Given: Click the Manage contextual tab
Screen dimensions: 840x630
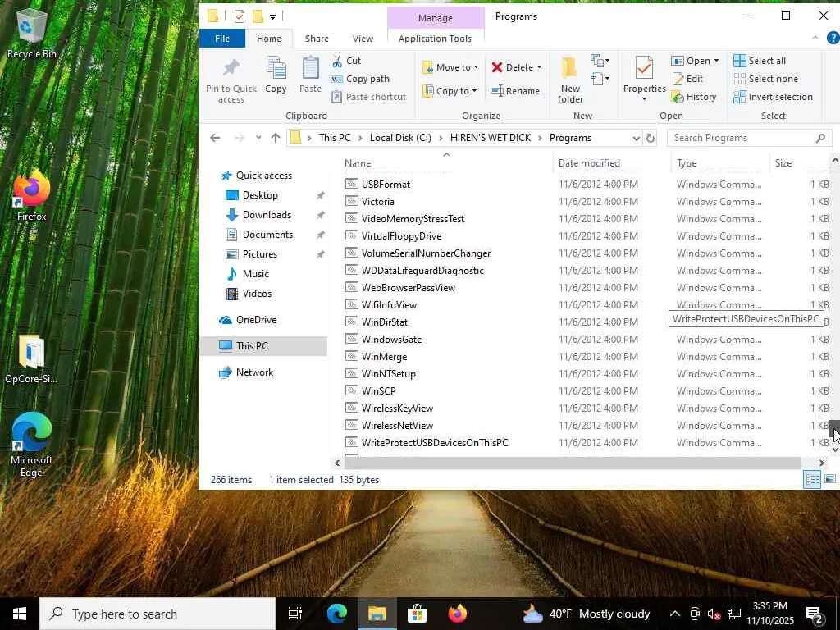Looking at the screenshot, I should pos(436,18).
